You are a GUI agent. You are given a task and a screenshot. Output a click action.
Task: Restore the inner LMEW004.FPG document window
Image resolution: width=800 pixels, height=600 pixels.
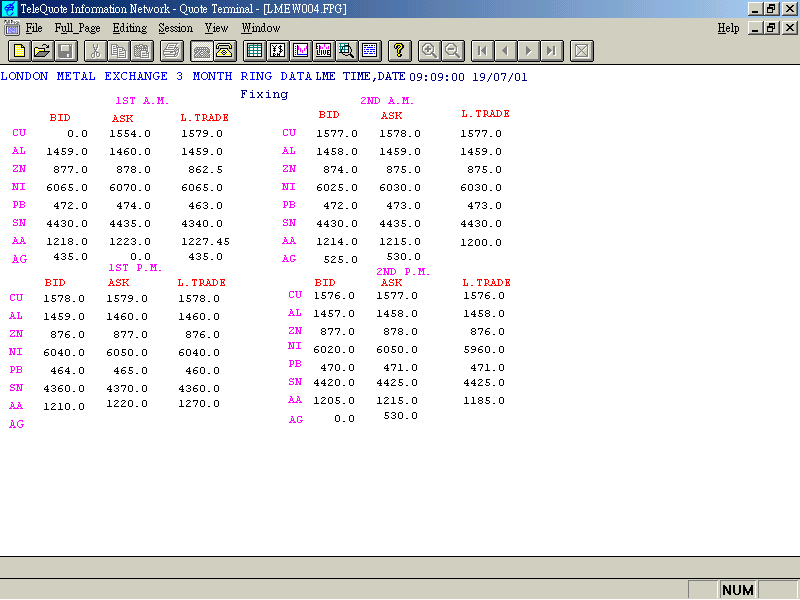tap(771, 28)
